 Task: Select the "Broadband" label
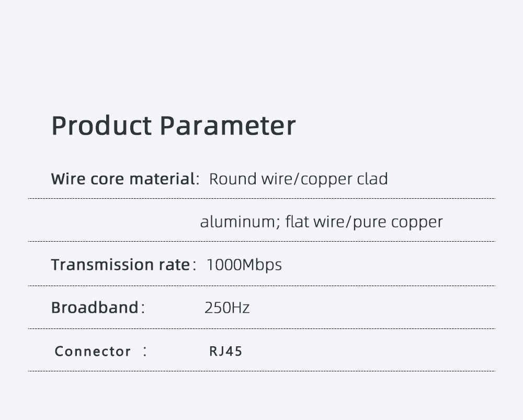coord(95,308)
